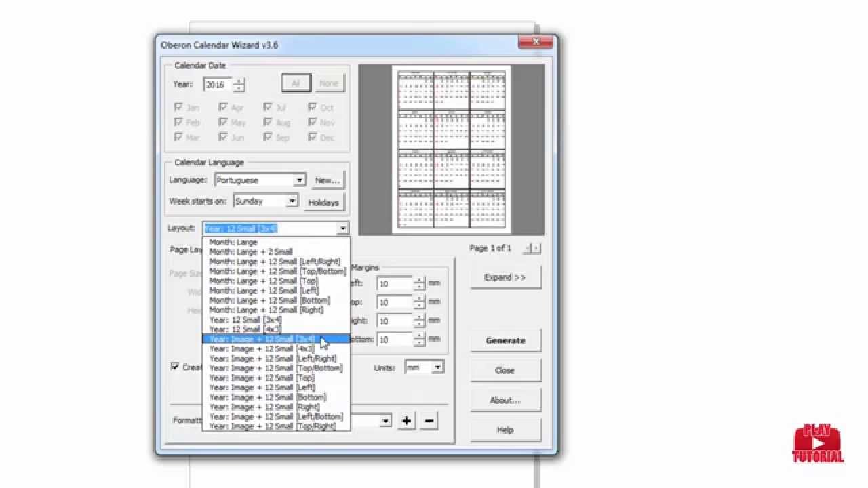The image size is (868, 488).
Task: Click the Right margin value field
Action: pos(395,321)
